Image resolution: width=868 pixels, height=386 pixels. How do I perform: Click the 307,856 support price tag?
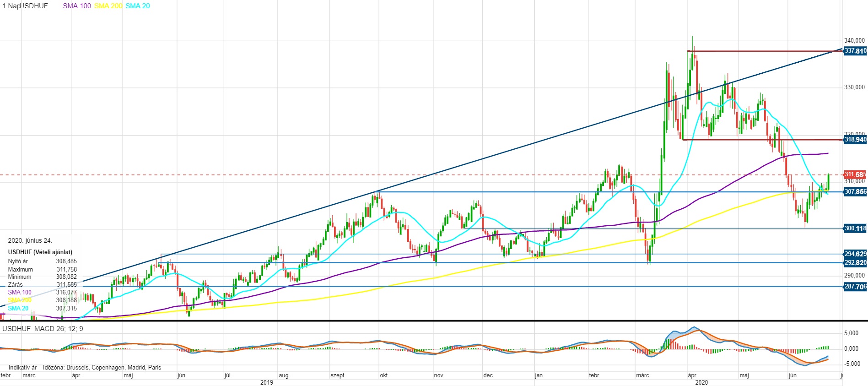coord(855,192)
